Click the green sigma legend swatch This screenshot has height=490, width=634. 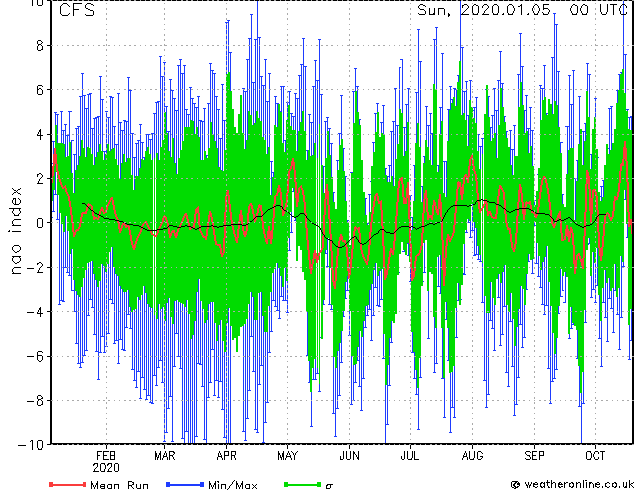(x=303, y=484)
